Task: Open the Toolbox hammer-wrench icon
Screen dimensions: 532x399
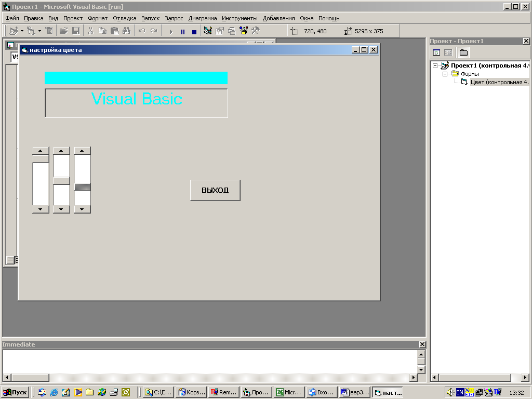Action: click(x=256, y=31)
